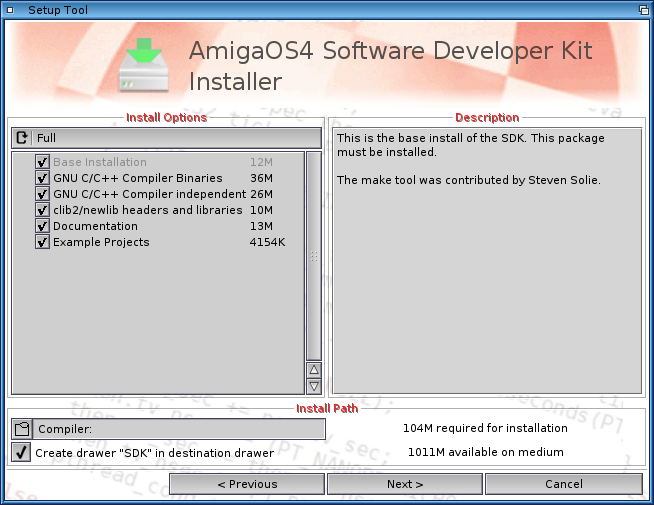Screen dimensions: 654x505
Task: Uncheck clib2/newlib headers and libraries checkbox
Action: (x=42, y=210)
